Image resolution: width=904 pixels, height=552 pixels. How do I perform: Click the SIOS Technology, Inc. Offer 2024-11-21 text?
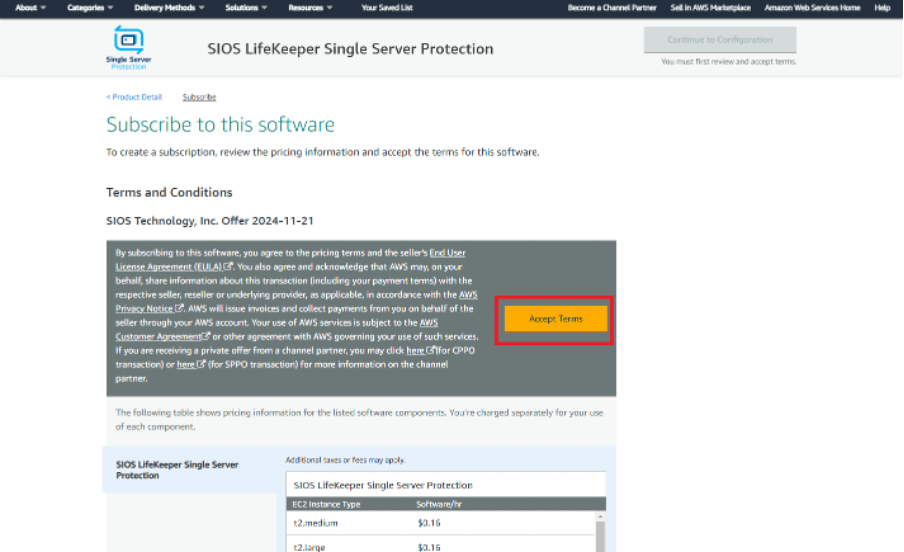(210, 221)
